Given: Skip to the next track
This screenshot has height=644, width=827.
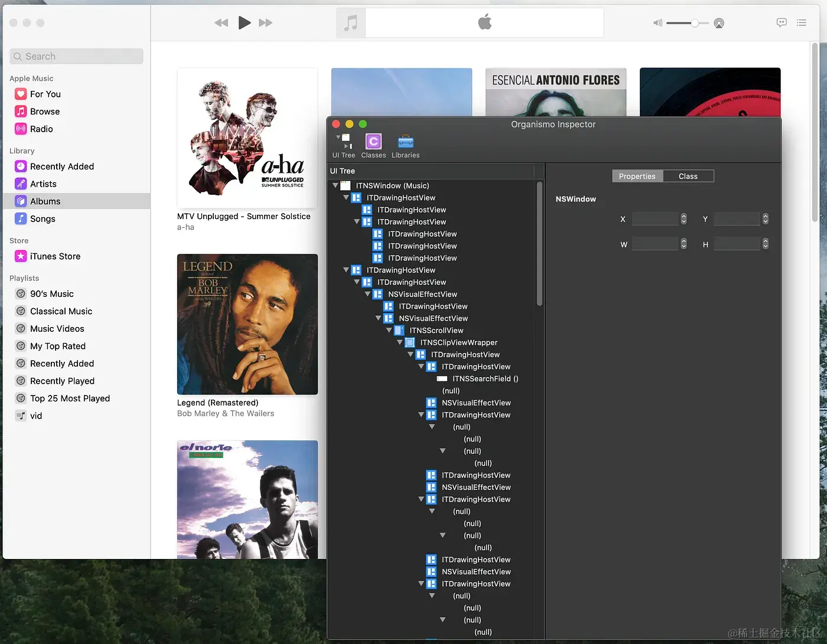Looking at the screenshot, I should point(266,23).
